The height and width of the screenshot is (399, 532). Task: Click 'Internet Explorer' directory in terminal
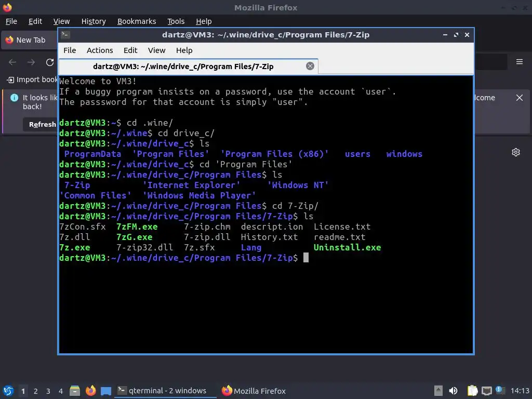coord(191,185)
